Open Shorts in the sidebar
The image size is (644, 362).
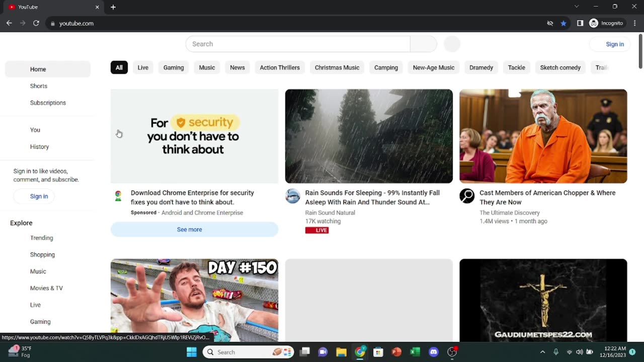point(48,86)
